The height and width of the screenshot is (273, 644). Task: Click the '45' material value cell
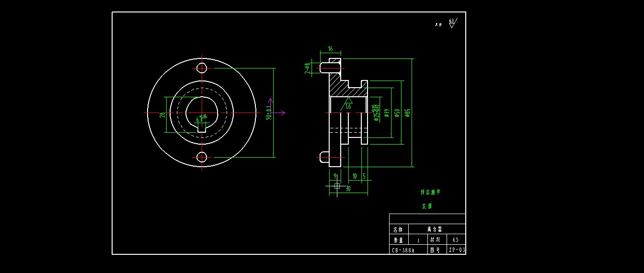(x=456, y=239)
